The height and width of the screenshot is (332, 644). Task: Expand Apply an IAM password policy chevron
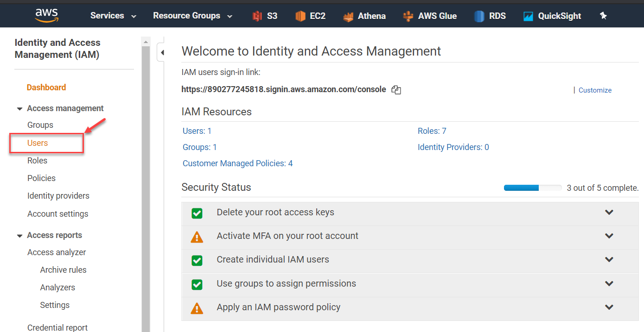coord(609,307)
